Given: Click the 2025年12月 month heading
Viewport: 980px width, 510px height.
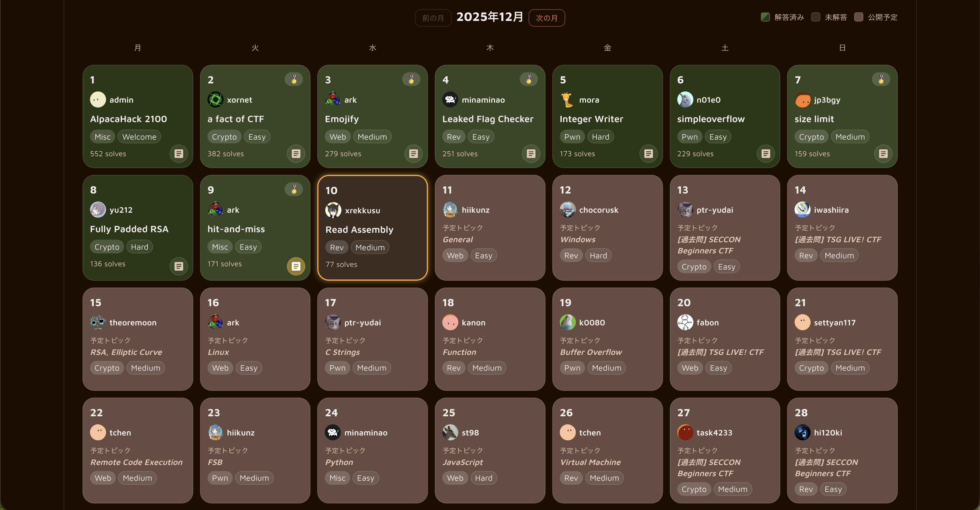Looking at the screenshot, I should pyautogui.click(x=490, y=17).
